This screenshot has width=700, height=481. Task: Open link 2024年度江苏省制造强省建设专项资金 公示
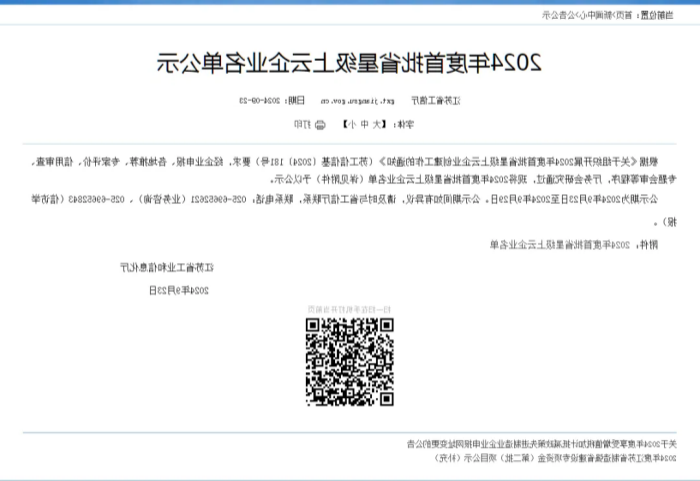point(556,458)
